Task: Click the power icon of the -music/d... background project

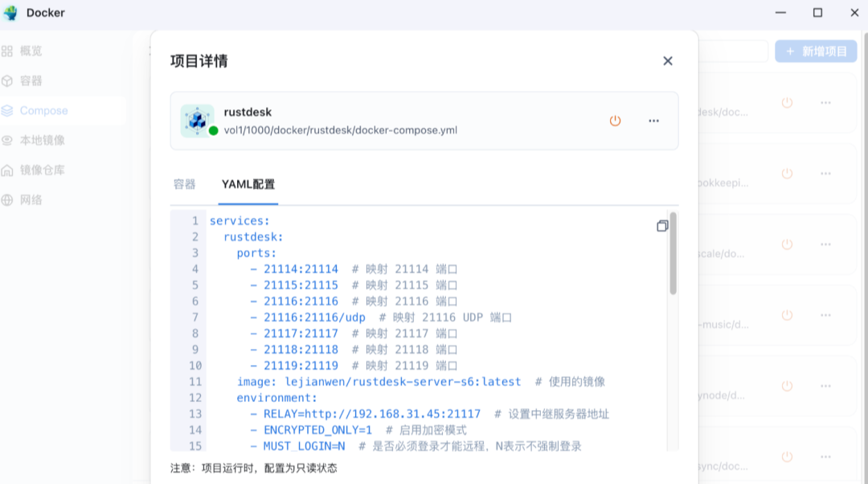Action: 787,315
